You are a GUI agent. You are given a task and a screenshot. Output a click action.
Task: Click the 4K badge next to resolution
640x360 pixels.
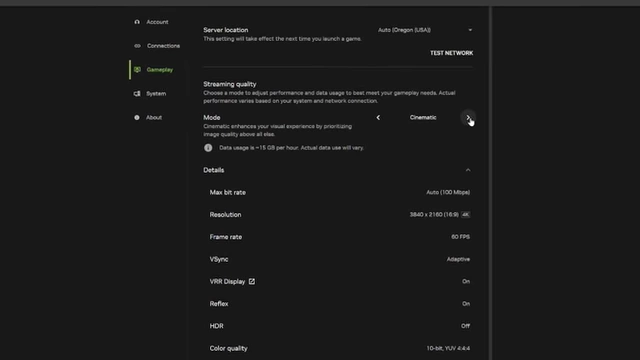[465, 215]
